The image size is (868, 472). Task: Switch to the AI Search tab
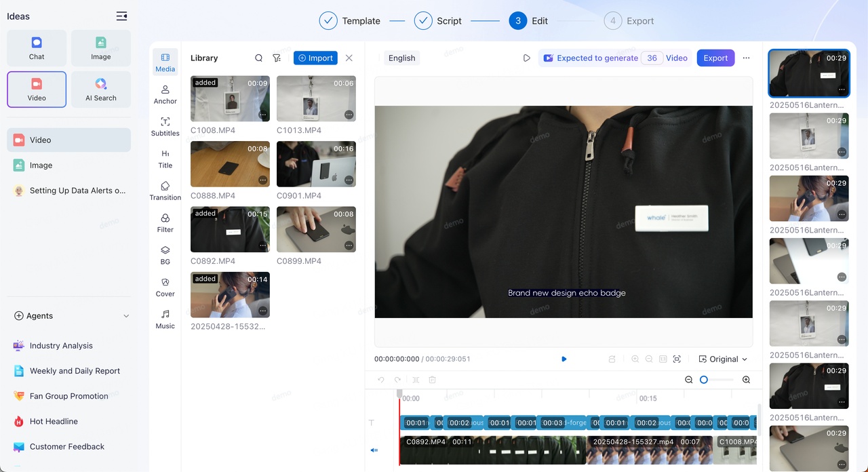click(101, 89)
